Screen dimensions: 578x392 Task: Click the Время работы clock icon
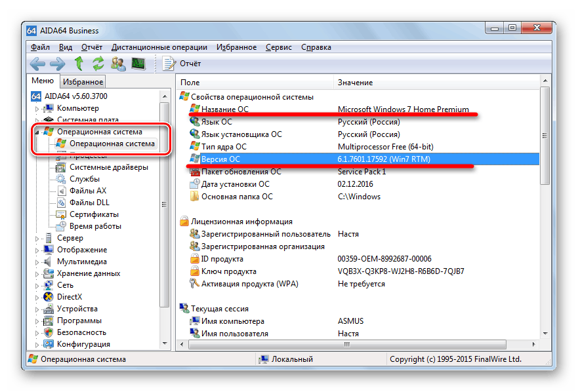[x=61, y=226]
